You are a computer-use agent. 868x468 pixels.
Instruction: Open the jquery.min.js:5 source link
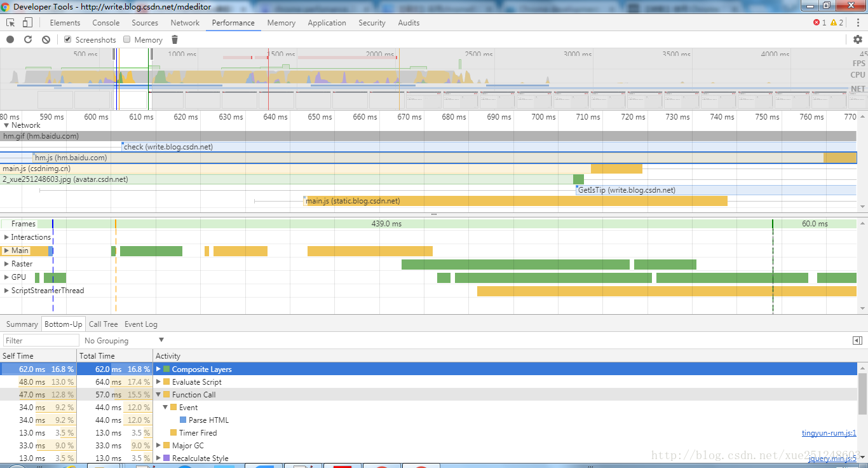(832, 458)
